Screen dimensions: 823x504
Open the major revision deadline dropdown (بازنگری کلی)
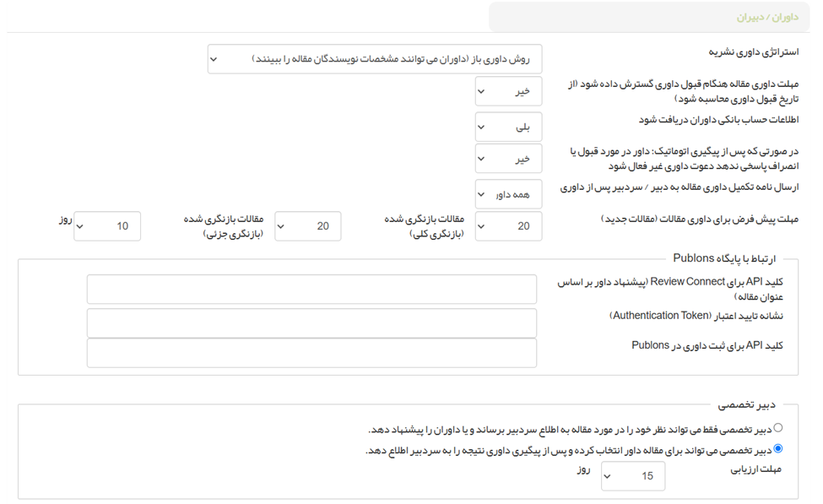308,226
